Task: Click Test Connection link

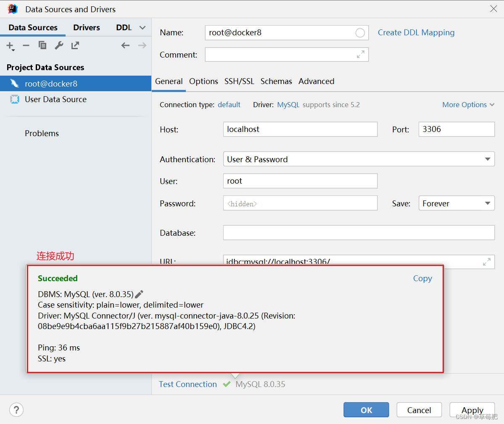Action: click(188, 384)
